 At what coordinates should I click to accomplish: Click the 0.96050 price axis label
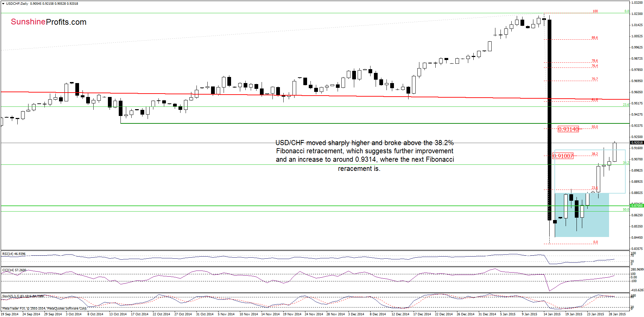pyautogui.click(x=637, y=92)
